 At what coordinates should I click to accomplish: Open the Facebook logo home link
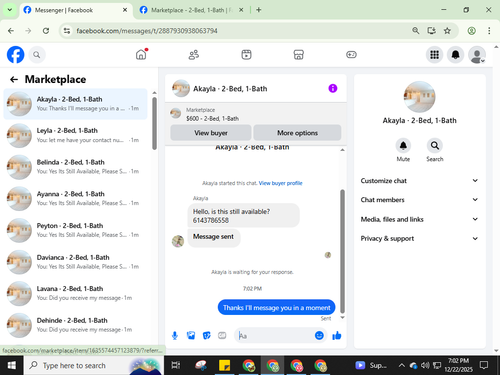click(x=16, y=55)
